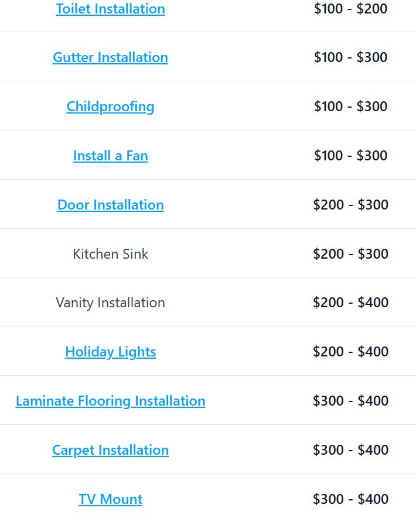This screenshot has width=416, height=532.
Task: Click the Kitchen Sink text label
Action: (x=110, y=254)
